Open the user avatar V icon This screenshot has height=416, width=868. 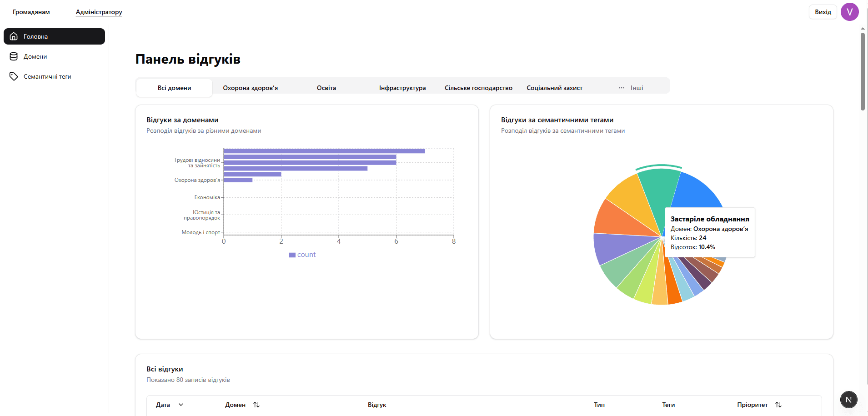(849, 12)
